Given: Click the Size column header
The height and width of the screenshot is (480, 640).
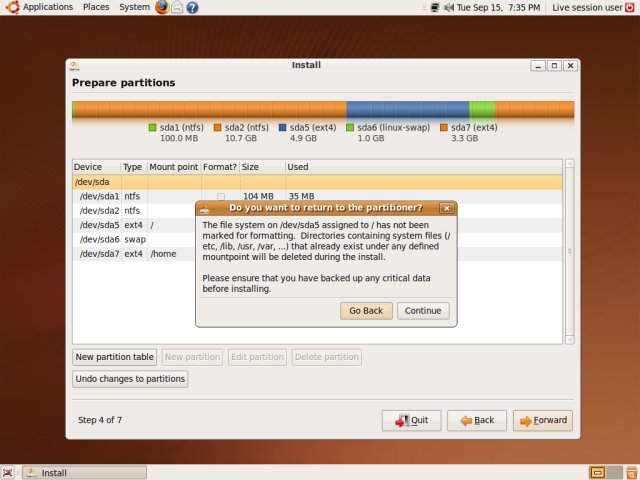Looking at the screenshot, I should (x=262, y=167).
